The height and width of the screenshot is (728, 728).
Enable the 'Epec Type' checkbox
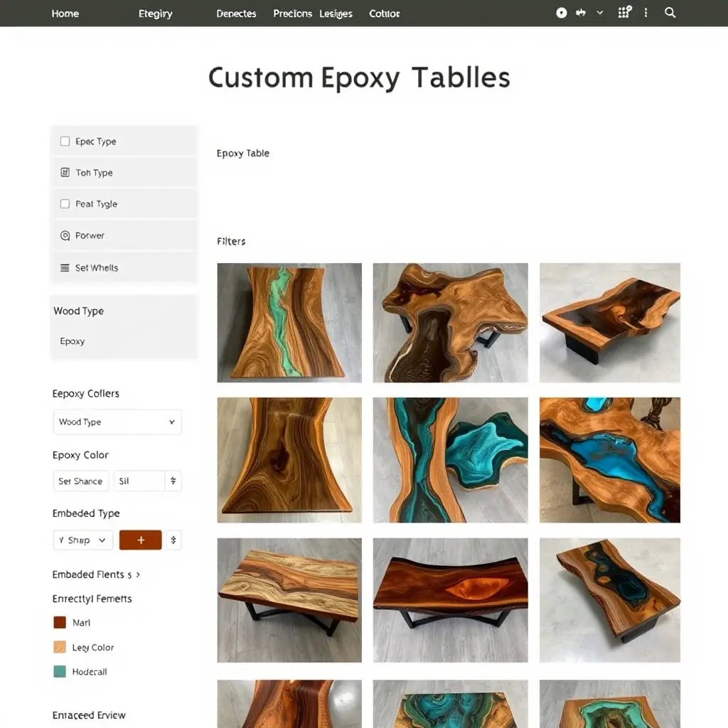(64, 140)
